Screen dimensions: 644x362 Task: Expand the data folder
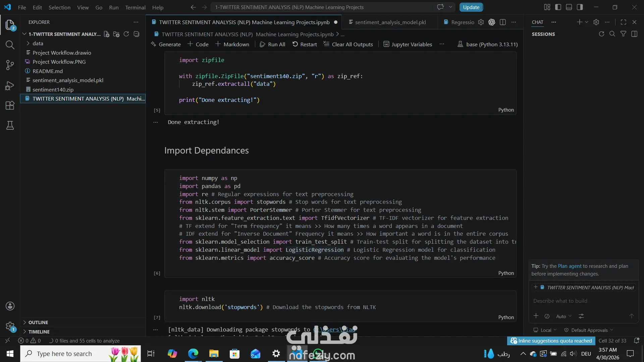point(38,43)
